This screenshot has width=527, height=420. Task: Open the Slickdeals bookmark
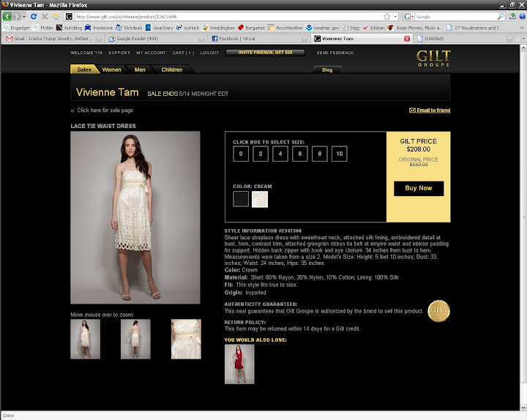pyautogui.click(x=129, y=28)
